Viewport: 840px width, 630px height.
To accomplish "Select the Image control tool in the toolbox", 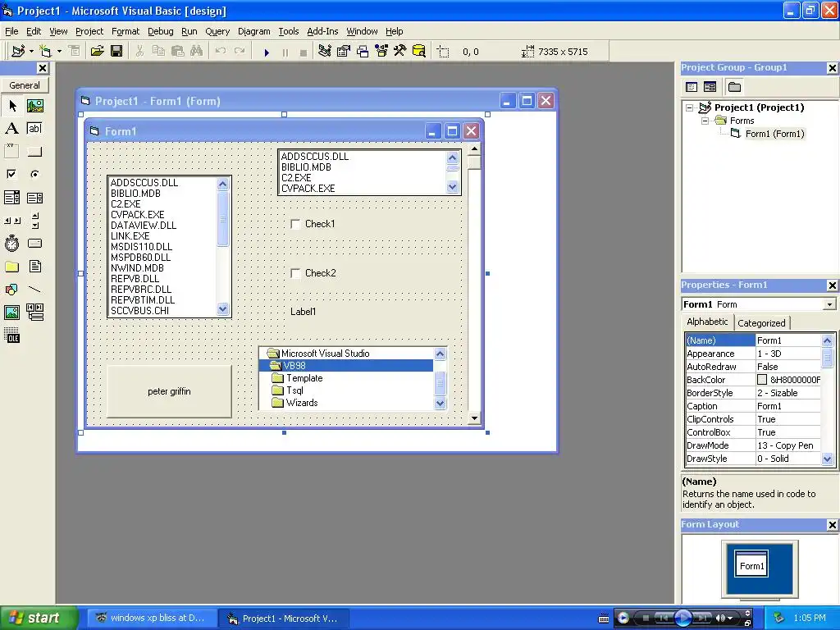I will tap(12, 313).
